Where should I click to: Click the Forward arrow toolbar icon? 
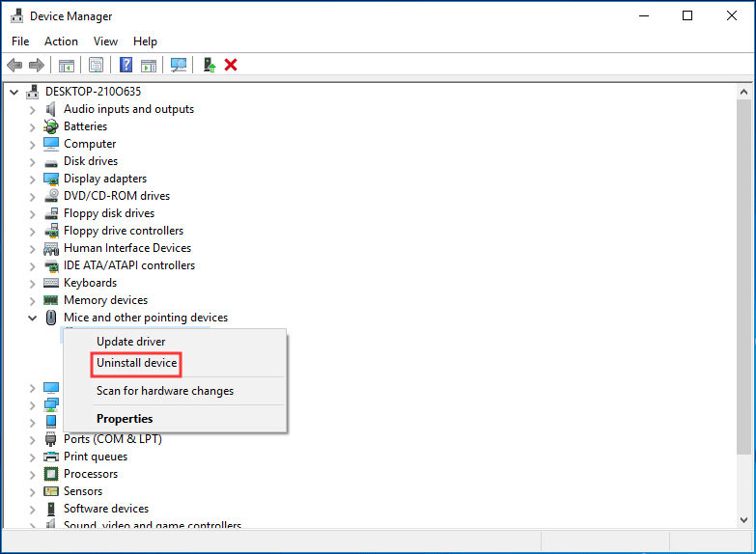[x=37, y=65]
